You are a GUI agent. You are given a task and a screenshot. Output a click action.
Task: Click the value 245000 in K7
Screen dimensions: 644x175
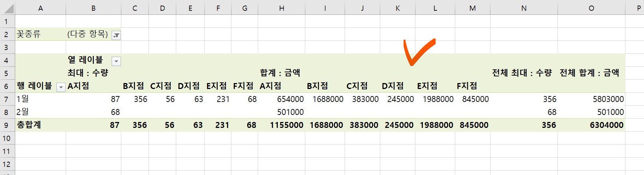point(401,99)
